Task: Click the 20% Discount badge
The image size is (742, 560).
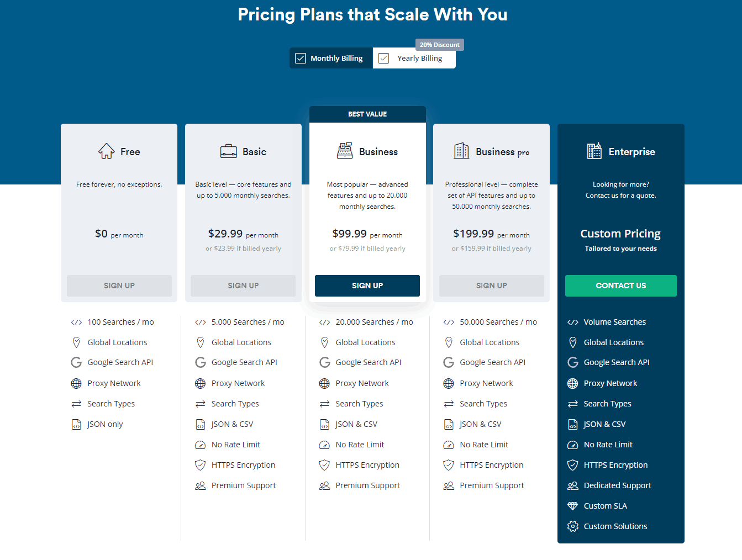Action: [x=439, y=45]
